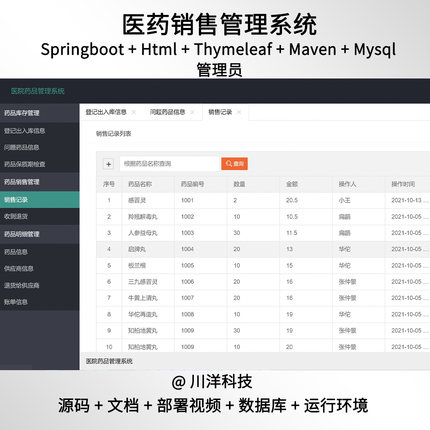
Task: Select 销售记录 in the sidebar
Action: (40, 200)
